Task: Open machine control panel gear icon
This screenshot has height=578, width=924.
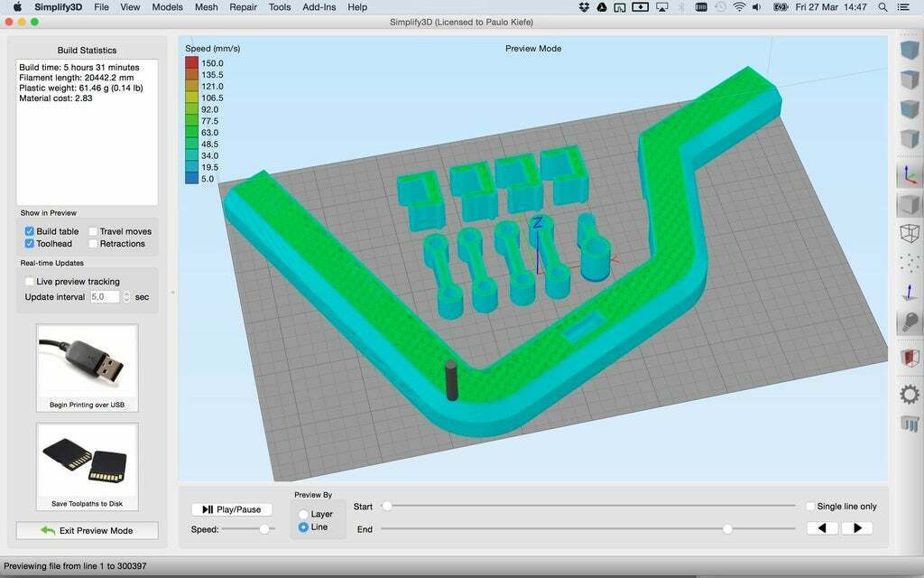Action: click(910, 394)
